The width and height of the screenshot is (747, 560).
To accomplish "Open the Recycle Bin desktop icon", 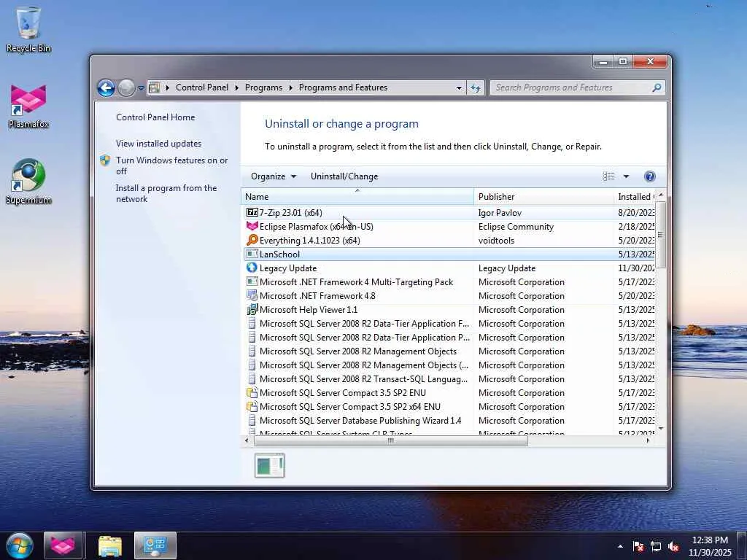I will (28, 28).
